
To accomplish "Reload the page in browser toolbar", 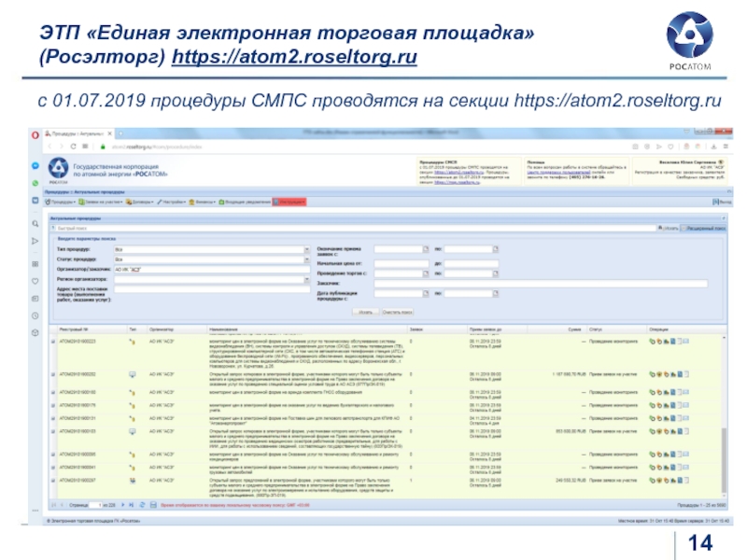I will 73,147.
